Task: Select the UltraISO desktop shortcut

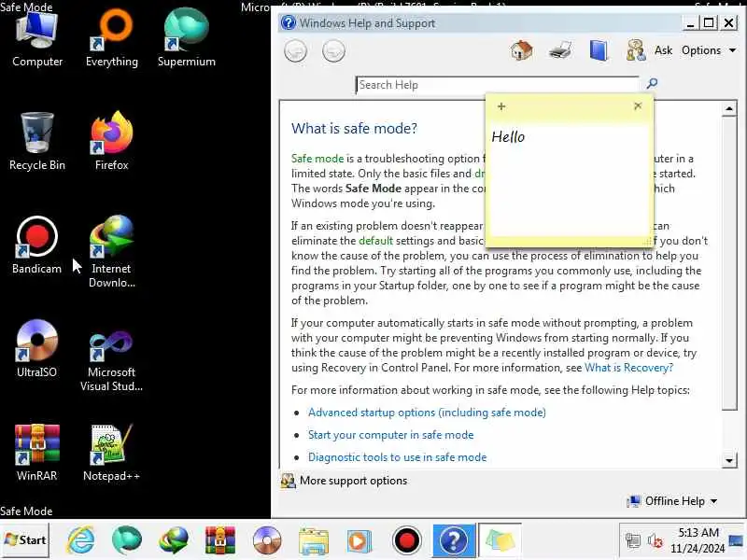Action: click(37, 349)
